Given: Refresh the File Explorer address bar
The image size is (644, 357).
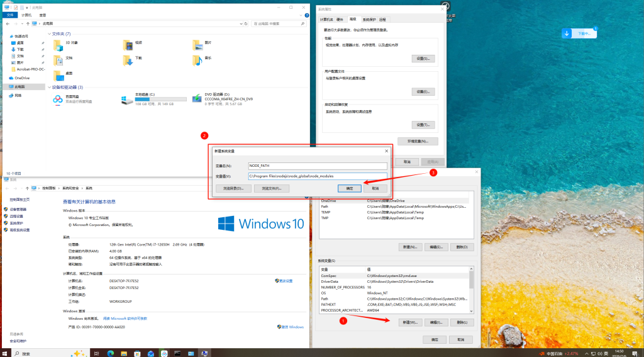Looking at the screenshot, I should click(x=246, y=24).
